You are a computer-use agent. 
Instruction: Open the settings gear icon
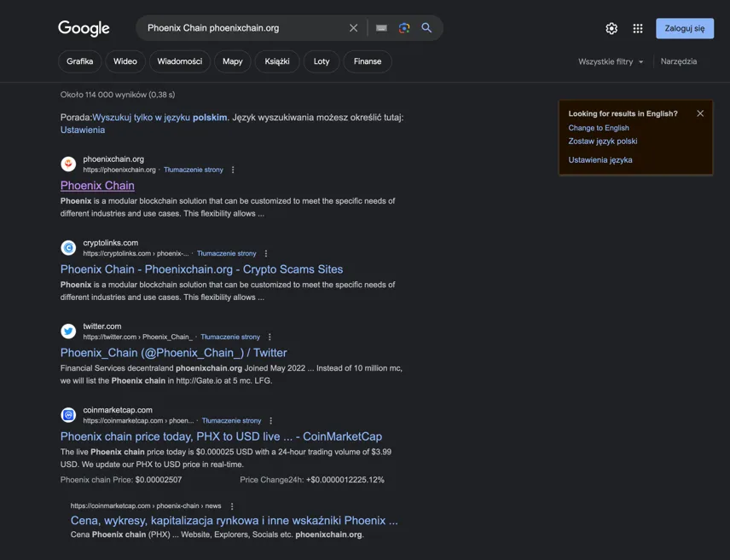point(611,28)
